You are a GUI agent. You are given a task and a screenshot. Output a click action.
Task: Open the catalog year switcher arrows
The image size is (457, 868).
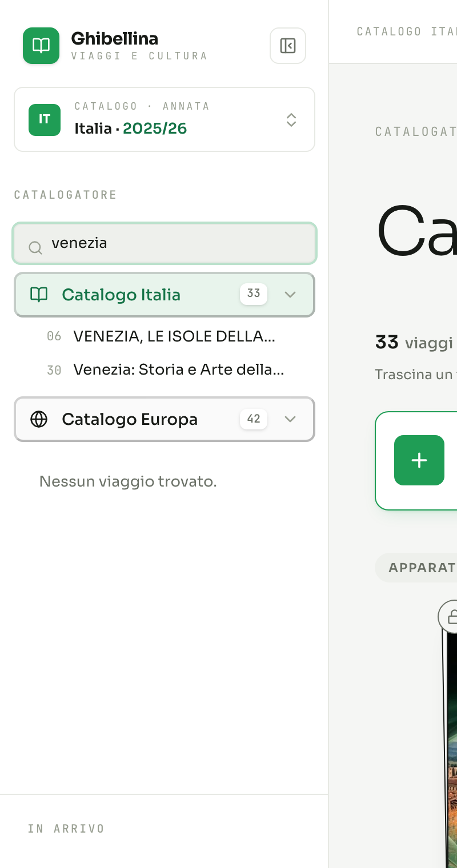pyautogui.click(x=291, y=120)
